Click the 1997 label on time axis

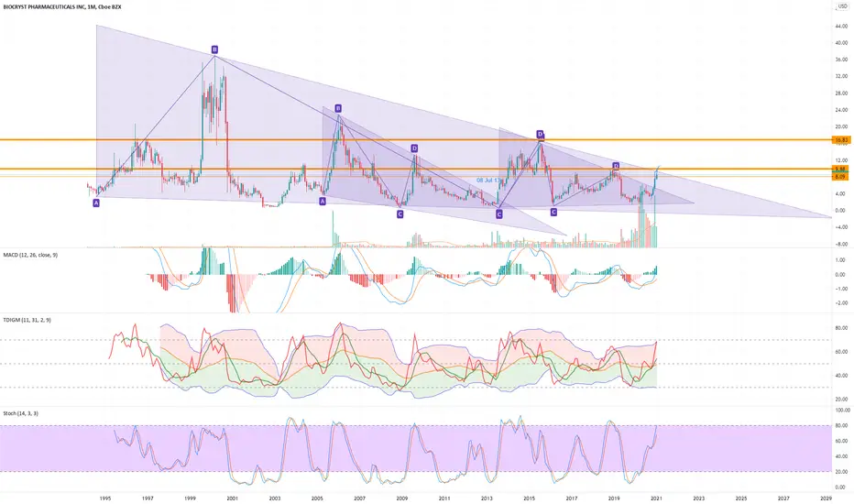tap(147, 498)
